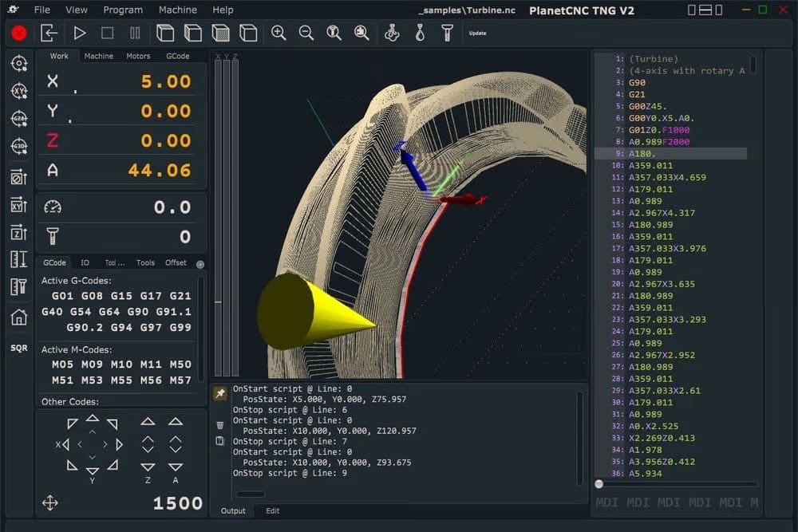Switch to the Machine position tab
Screen dimensions: 798x532
click(x=99, y=56)
